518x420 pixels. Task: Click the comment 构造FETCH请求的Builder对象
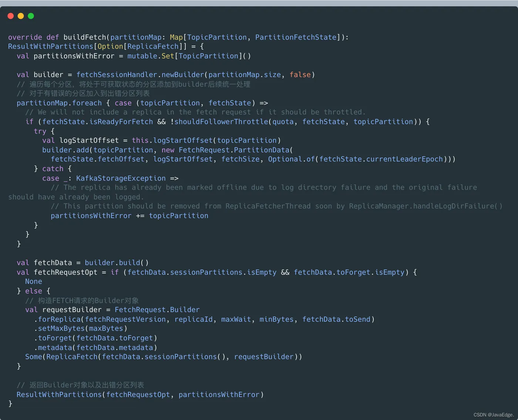[x=82, y=301]
